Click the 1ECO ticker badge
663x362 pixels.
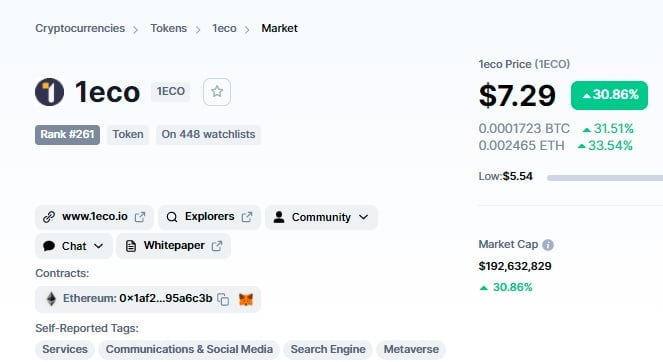171,91
